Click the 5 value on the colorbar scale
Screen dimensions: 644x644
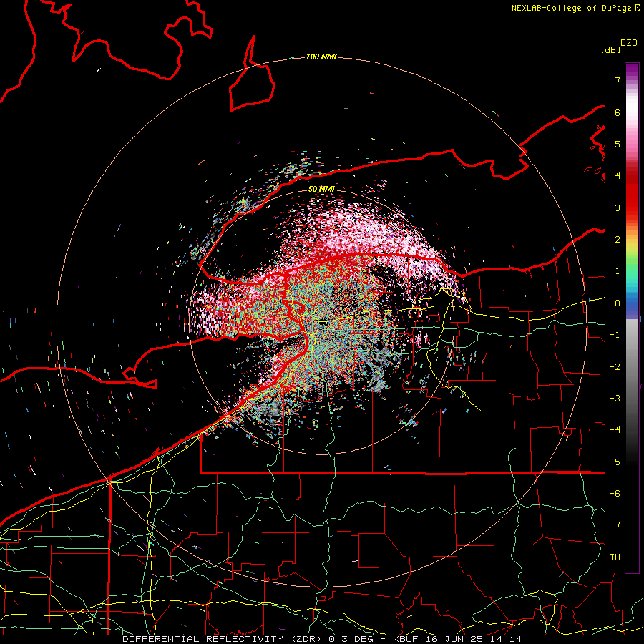click(618, 144)
